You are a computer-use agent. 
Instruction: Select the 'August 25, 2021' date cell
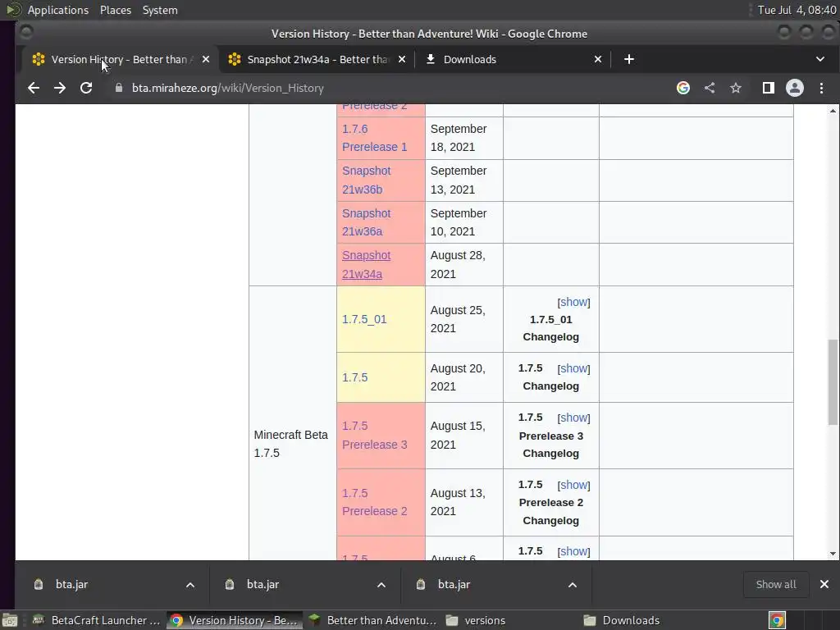click(464, 319)
